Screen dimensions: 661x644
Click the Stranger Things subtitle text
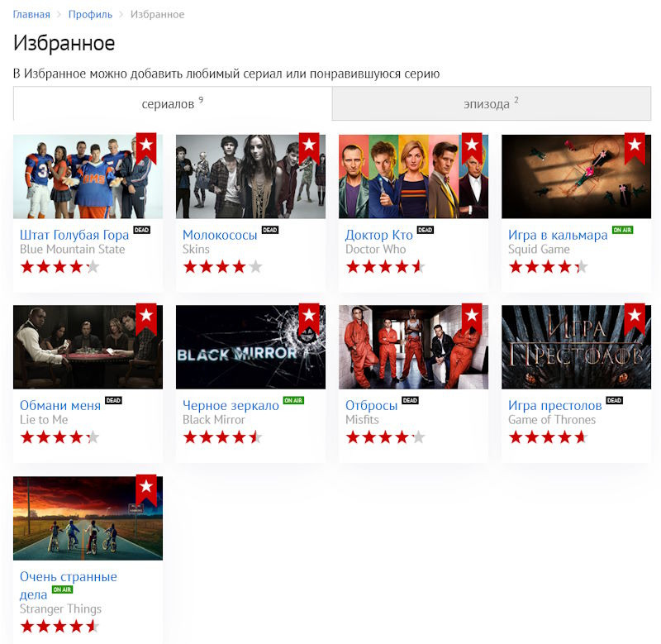(60, 609)
